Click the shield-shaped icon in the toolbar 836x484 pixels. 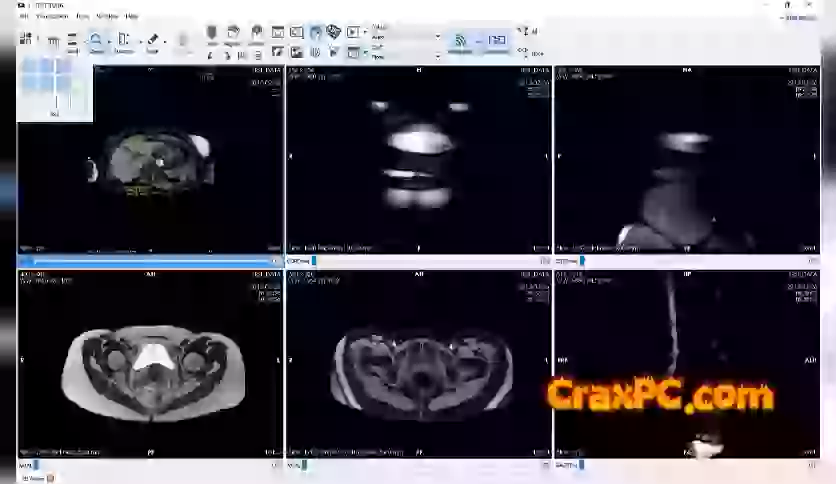212,33
